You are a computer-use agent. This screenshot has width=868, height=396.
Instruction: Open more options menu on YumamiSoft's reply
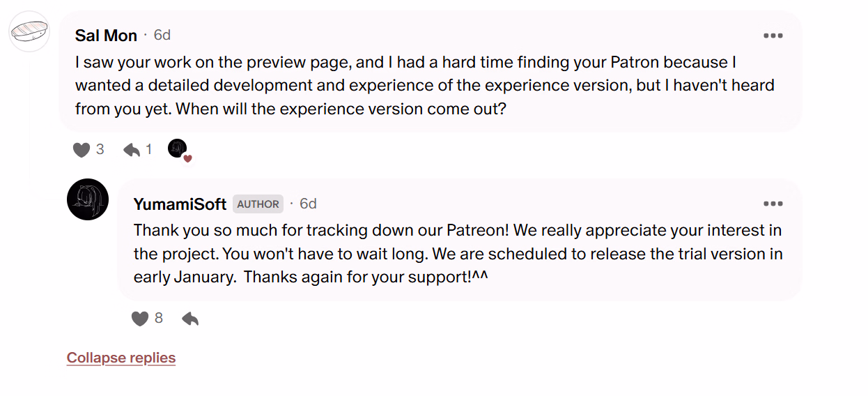click(773, 204)
